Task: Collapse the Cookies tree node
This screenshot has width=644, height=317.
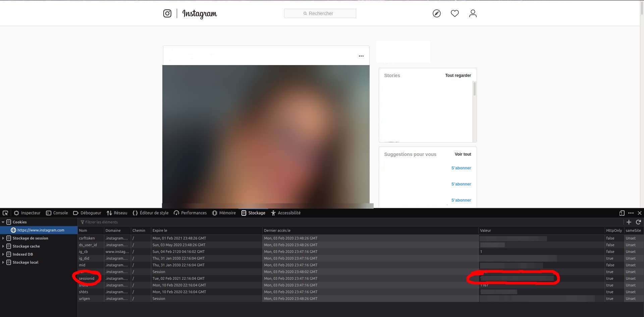Action: click(x=3, y=222)
